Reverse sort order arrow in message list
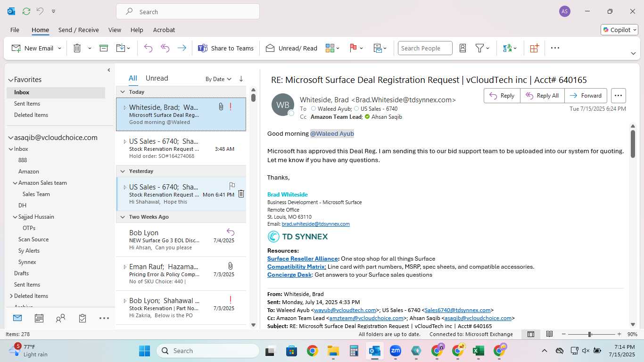The height and width of the screenshot is (362, 644). coord(241,79)
